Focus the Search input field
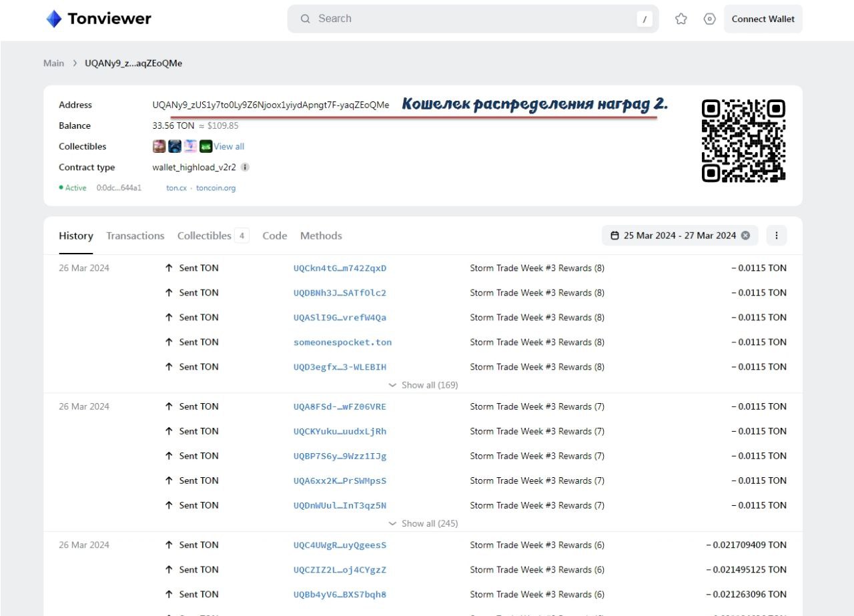Screen dimensions: 854x616 473,19
